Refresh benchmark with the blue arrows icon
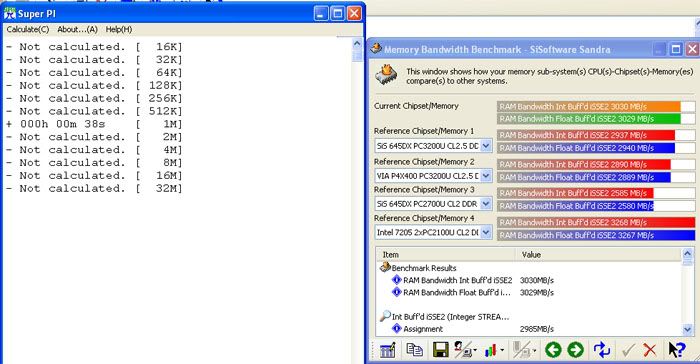The height and width of the screenshot is (364, 700). click(x=601, y=350)
